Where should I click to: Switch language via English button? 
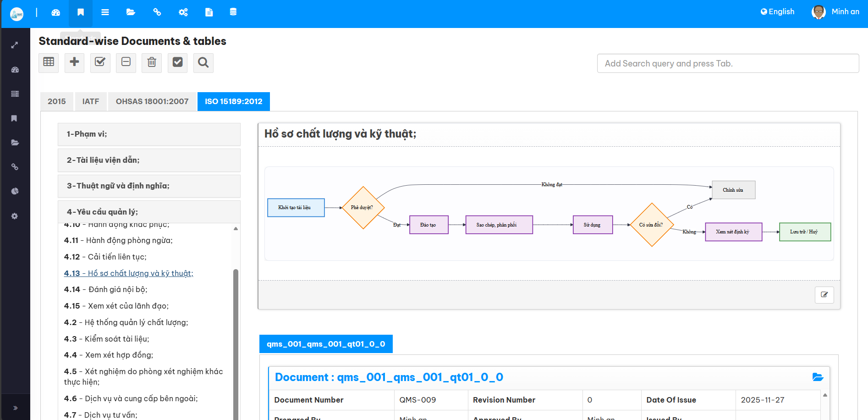tap(777, 12)
